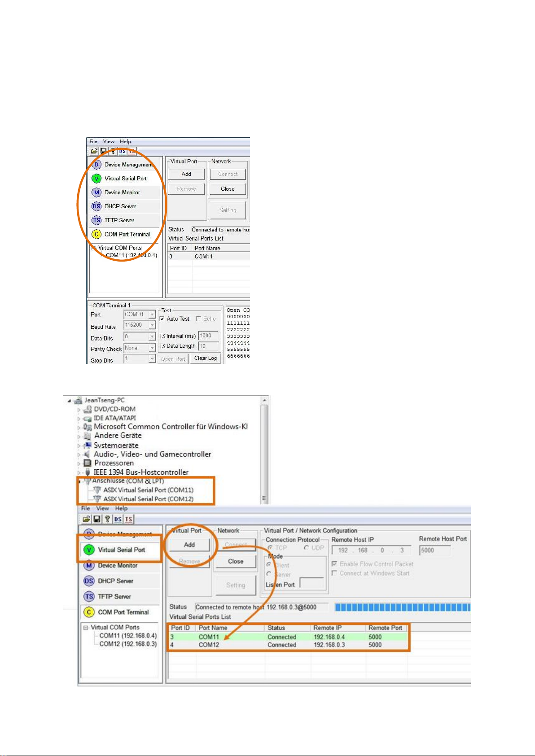Viewport: 535px width, 756px height.
Task: Select the yellow C COM Port Terminal icon in upper window
Action: (96, 234)
